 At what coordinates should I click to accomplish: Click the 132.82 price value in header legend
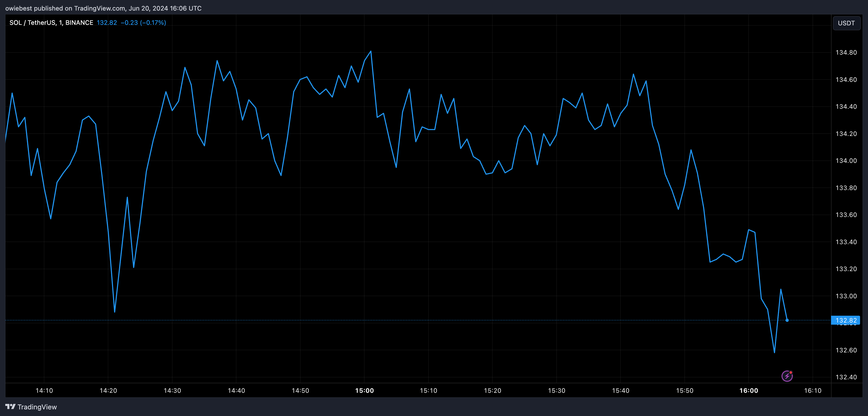click(107, 22)
